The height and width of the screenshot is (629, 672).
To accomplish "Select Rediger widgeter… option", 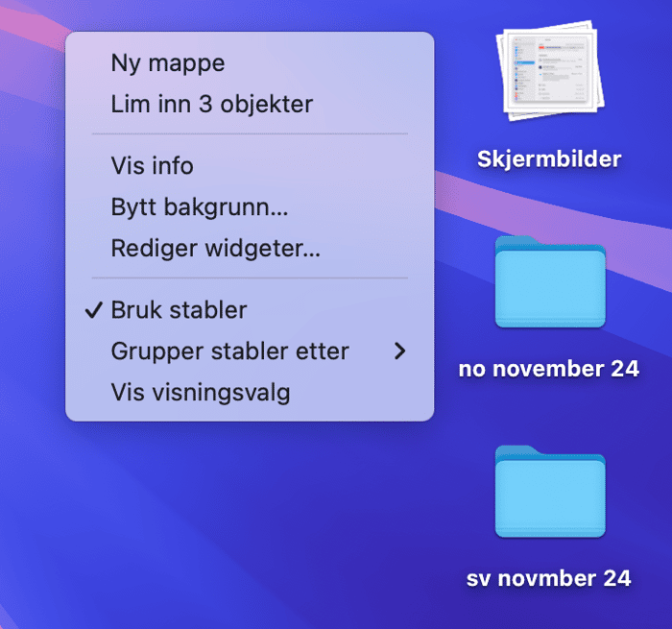I will [250, 248].
